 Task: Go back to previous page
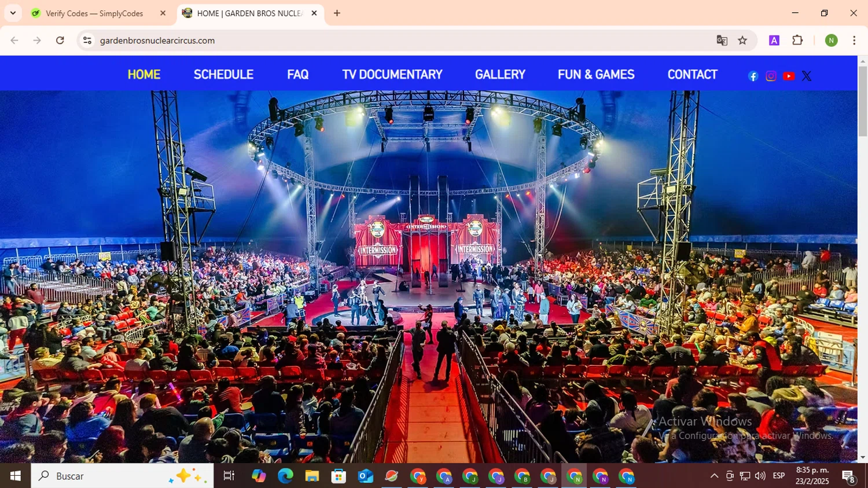coord(14,41)
